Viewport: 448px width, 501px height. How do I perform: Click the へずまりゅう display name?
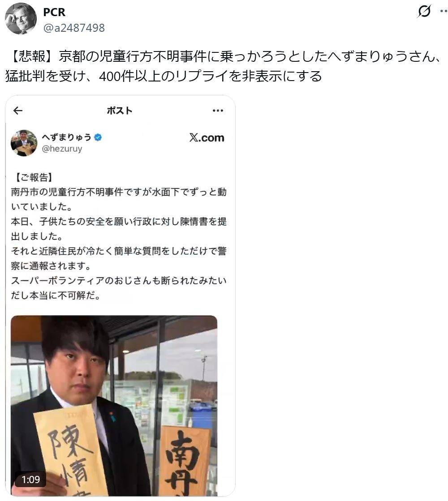point(66,137)
